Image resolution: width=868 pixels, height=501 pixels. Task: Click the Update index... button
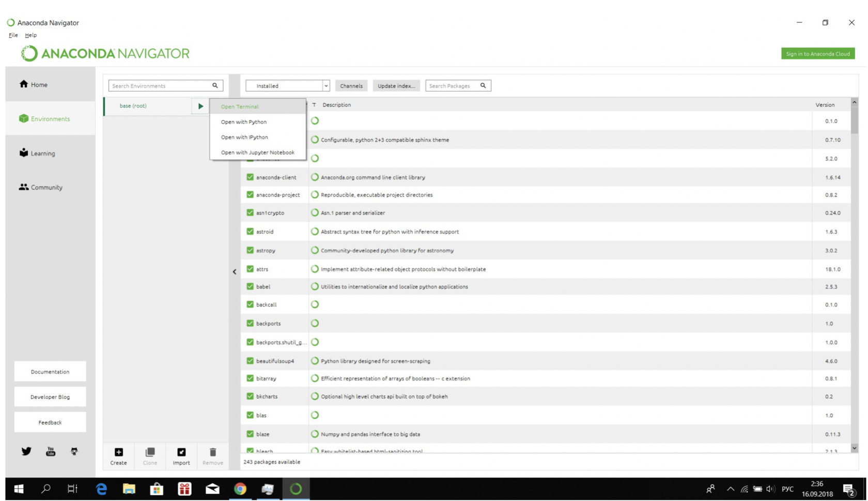click(396, 86)
